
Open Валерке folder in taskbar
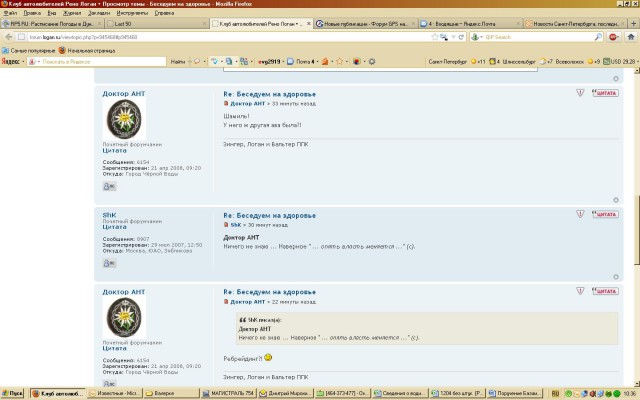pos(171,393)
